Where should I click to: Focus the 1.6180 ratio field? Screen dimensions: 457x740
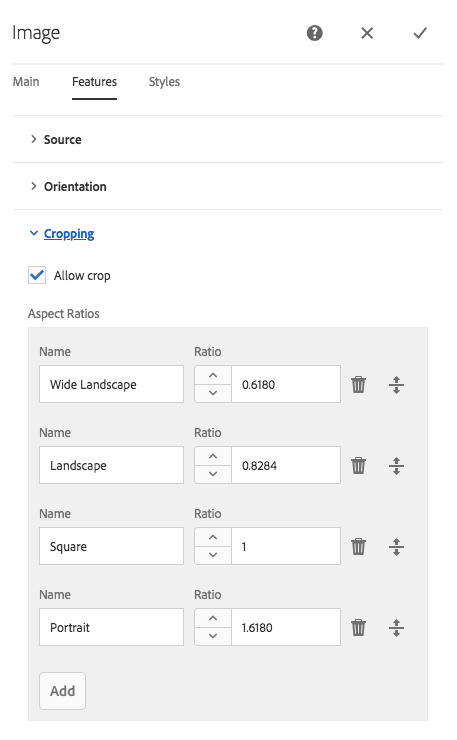tap(286, 627)
